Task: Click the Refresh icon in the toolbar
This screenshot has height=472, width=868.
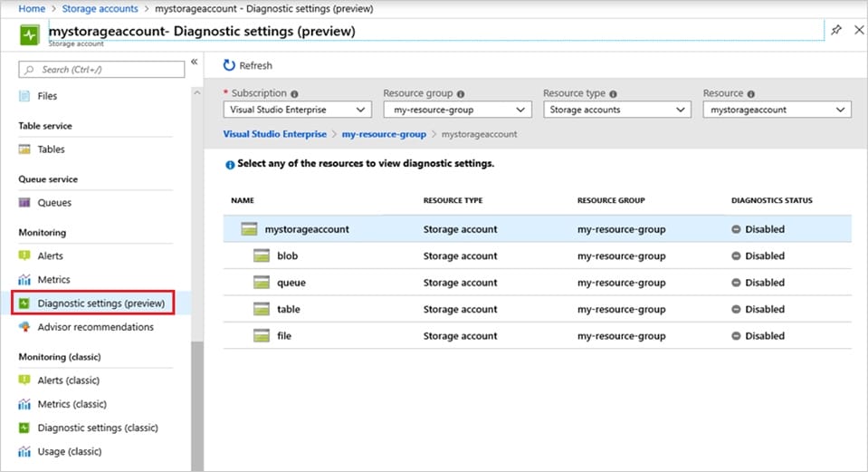Action: tap(229, 65)
